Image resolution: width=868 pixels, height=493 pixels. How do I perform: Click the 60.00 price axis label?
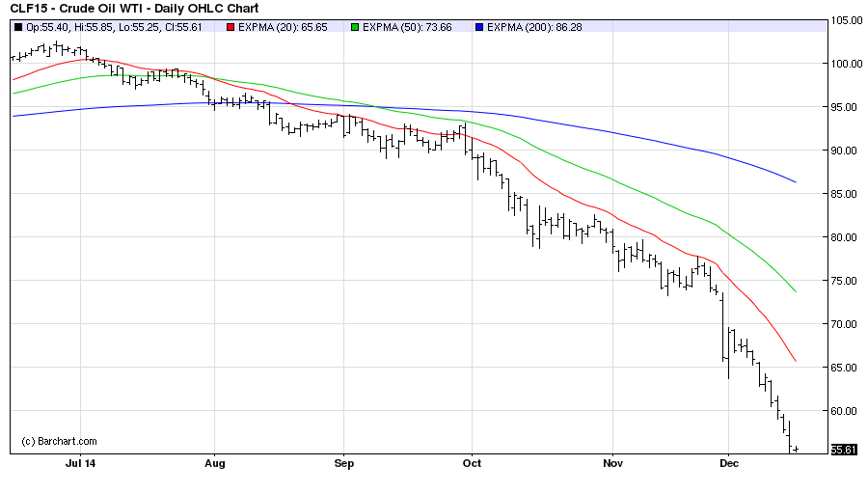point(846,411)
